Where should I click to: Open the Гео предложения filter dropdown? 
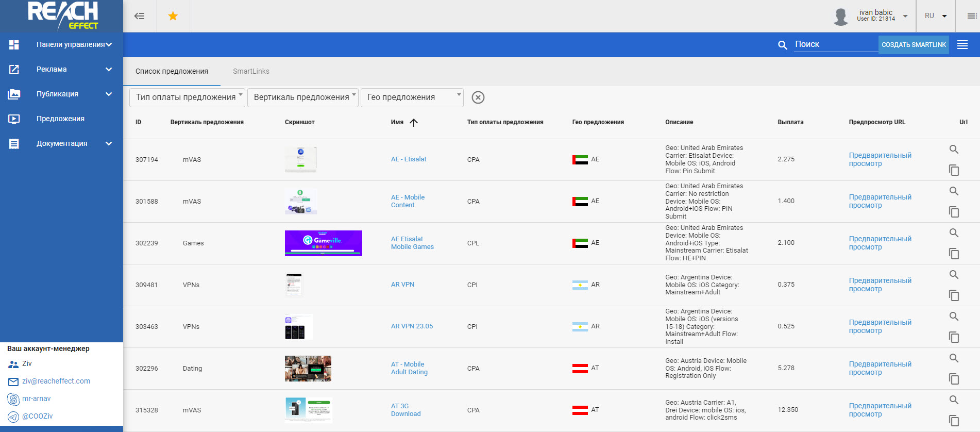coord(412,97)
